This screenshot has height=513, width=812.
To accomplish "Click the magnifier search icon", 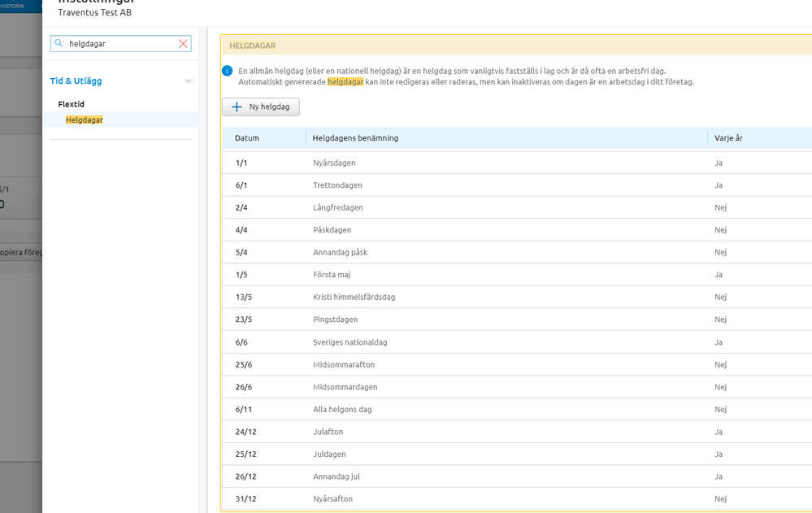I will 59,44.
